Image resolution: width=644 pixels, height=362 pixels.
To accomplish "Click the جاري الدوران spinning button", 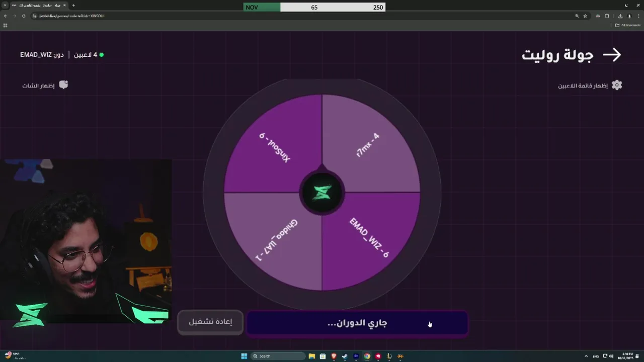I will pyautogui.click(x=357, y=323).
